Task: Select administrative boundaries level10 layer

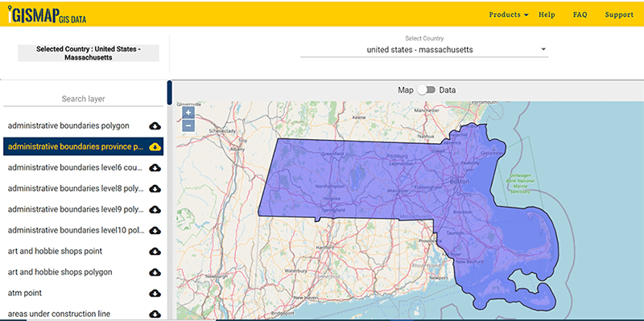Action: 76,230
